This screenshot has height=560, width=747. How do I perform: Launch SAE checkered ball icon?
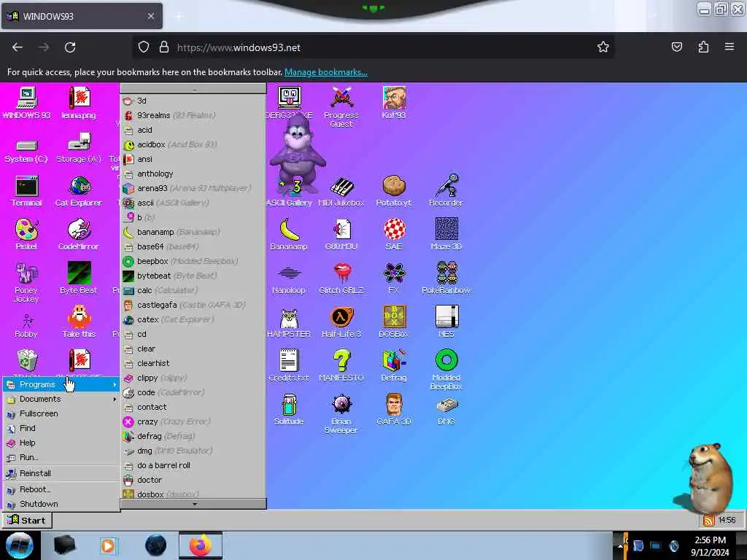(394, 234)
